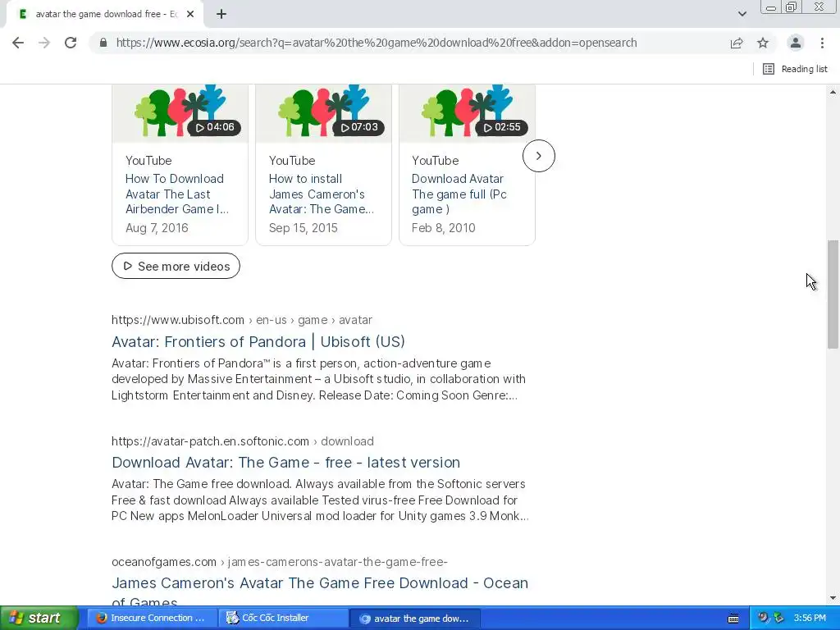Image resolution: width=840 pixels, height=630 pixels.
Task: Click the system tray clock 3:56 PM
Action: 810,619
